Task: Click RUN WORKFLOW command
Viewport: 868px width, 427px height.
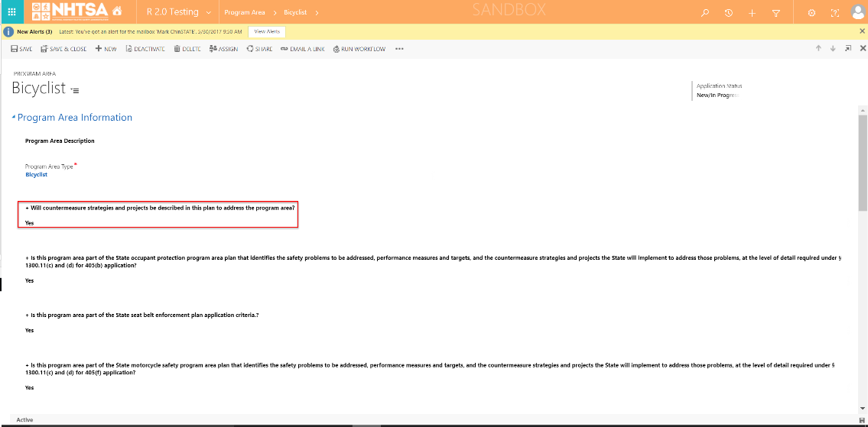Action: [359, 49]
